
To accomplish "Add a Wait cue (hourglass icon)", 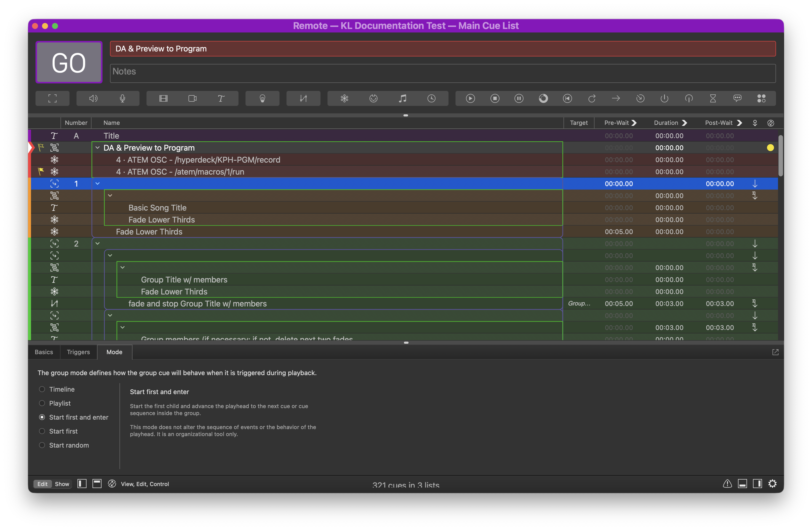I will point(713,98).
